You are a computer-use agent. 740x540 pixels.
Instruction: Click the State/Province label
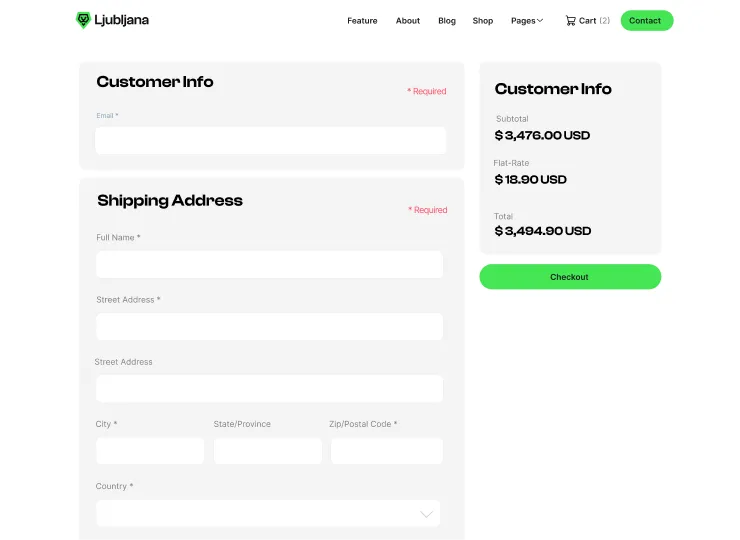242,424
